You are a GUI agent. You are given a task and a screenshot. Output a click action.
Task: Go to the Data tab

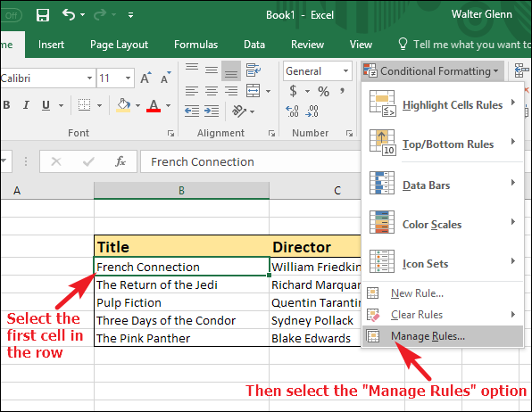(x=254, y=45)
